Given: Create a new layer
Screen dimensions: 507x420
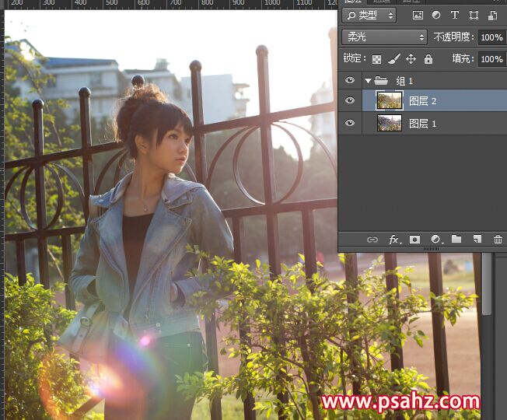Looking at the screenshot, I should click(477, 240).
